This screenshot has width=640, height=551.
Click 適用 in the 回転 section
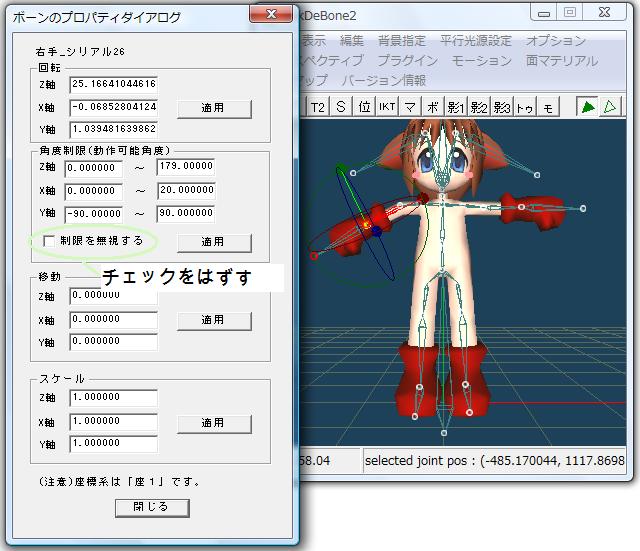[213, 108]
